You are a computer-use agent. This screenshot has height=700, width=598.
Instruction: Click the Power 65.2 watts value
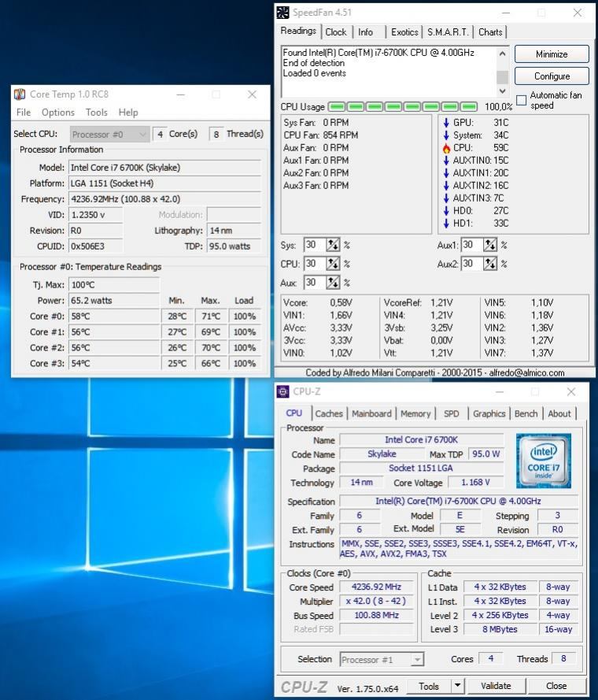pos(114,301)
